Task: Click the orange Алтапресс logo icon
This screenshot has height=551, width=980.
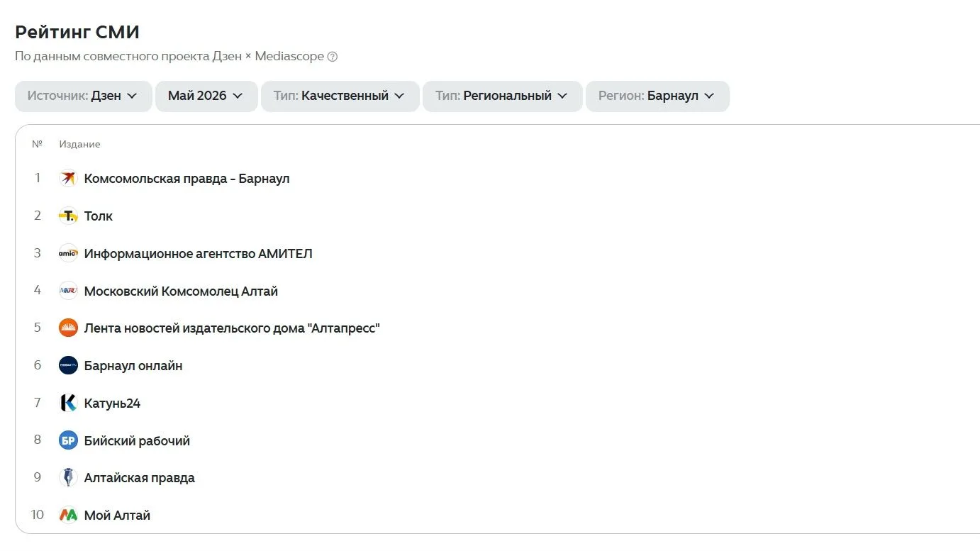Action: pos(68,328)
